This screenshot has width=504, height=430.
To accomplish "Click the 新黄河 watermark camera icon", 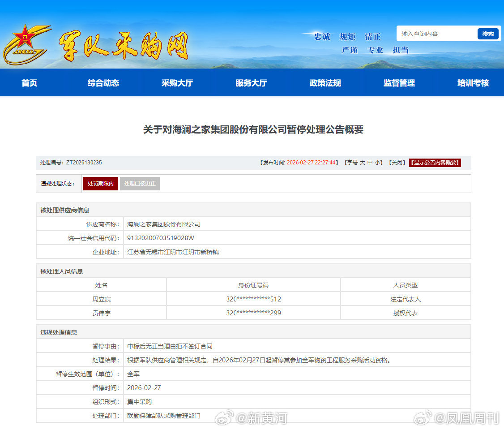I will [x=222, y=417].
